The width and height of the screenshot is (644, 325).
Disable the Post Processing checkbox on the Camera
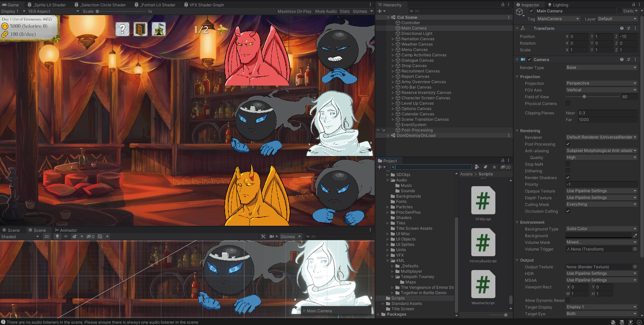(568, 144)
